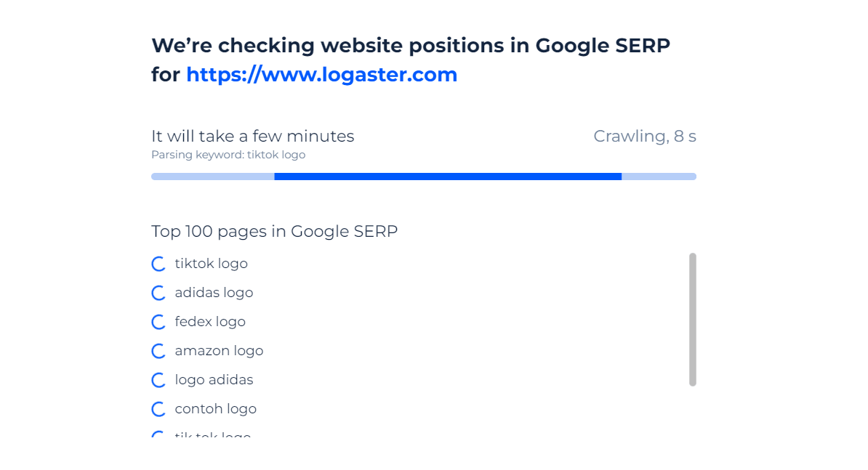Click the partially visible spinner at list bottom
868x470 pixels.
click(x=158, y=434)
